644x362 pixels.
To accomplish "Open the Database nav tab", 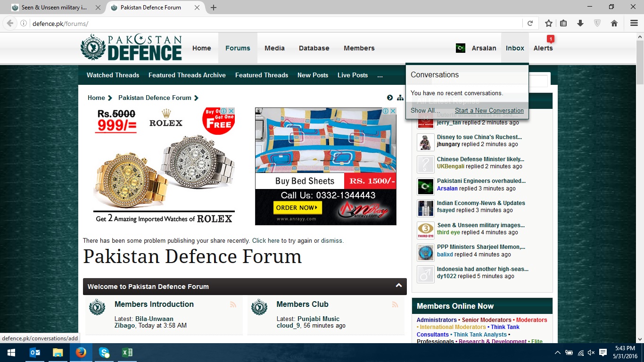I will point(314,48).
